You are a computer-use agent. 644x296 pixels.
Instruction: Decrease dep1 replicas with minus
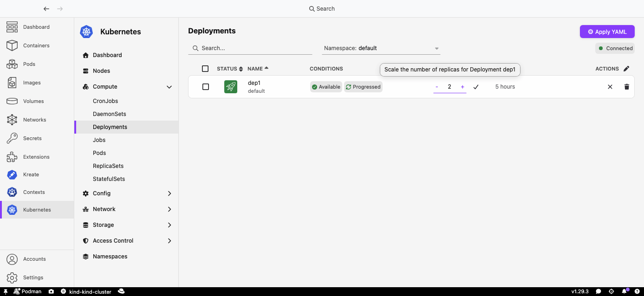click(x=437, y=87)
